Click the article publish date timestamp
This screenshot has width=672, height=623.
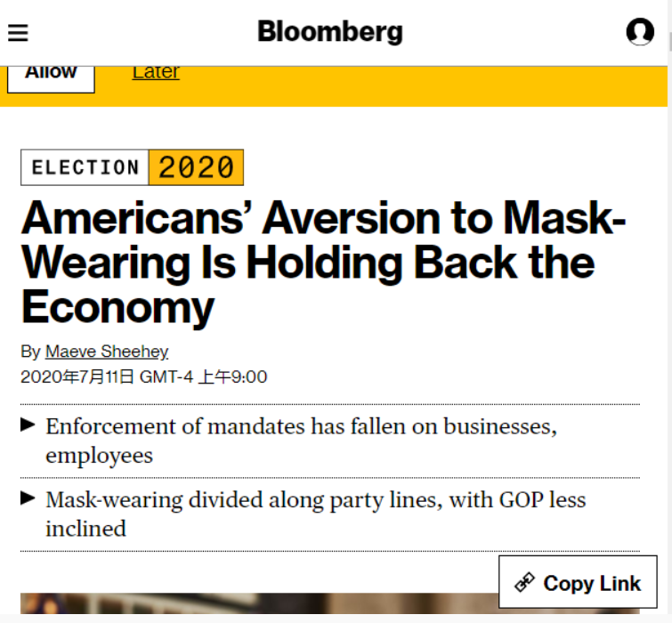pyautogui.click(x=143, y=376)
